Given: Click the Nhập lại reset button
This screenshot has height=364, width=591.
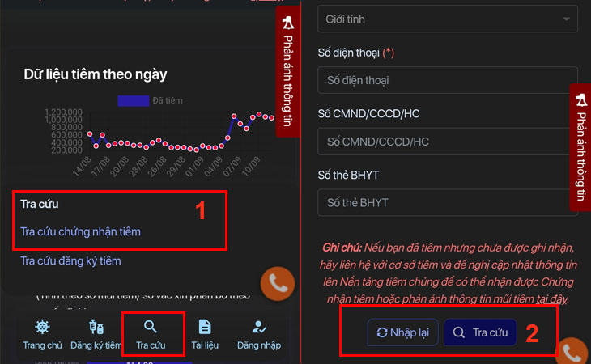Looking at the screenshot, I should (403, 332).
